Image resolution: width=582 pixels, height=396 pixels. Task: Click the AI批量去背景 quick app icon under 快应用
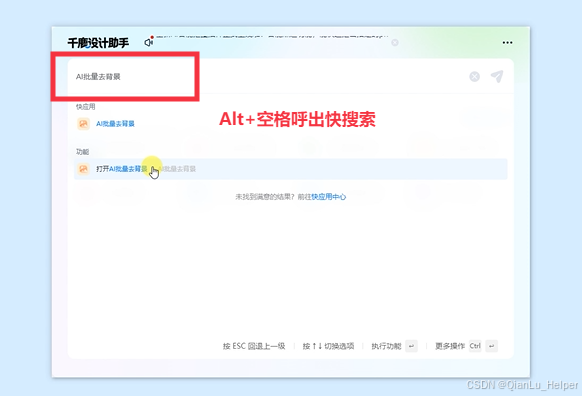[84, 124]
